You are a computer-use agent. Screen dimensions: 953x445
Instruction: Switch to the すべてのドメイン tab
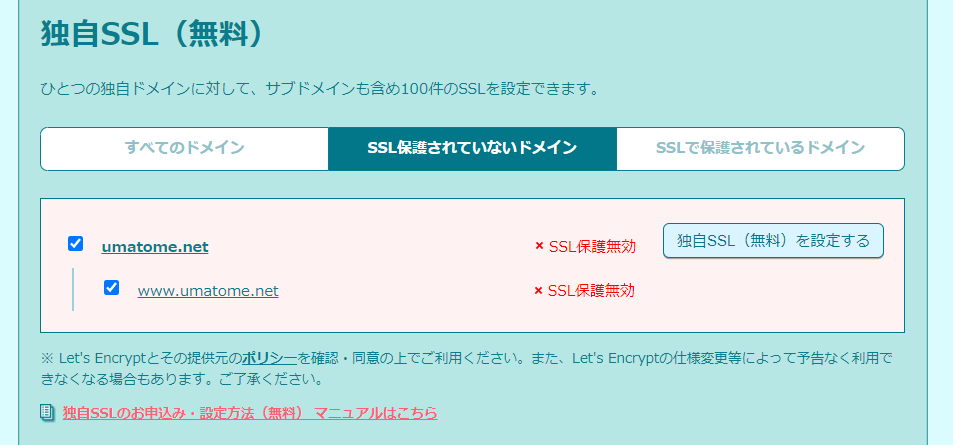pos(184,148)
